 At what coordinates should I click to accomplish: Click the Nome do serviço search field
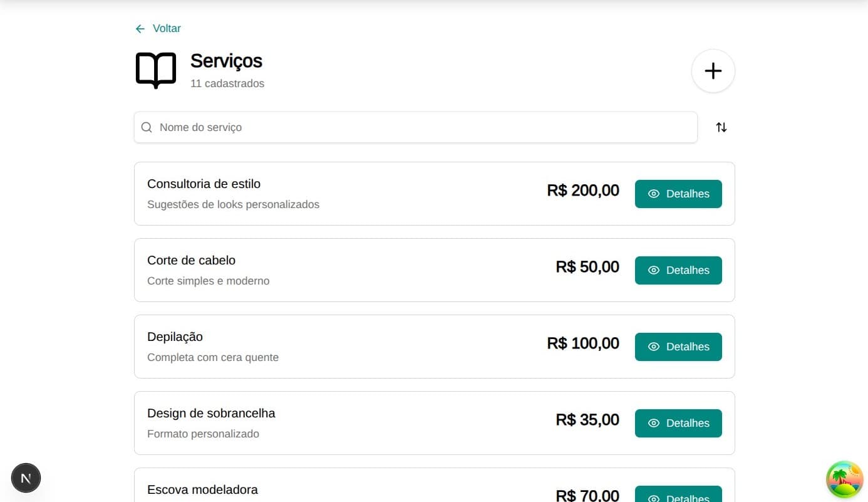click(376, 127)
